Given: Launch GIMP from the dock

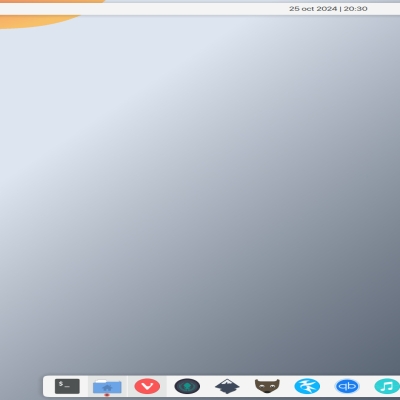Looking at the screenshot, I should (x=267, y=386).
